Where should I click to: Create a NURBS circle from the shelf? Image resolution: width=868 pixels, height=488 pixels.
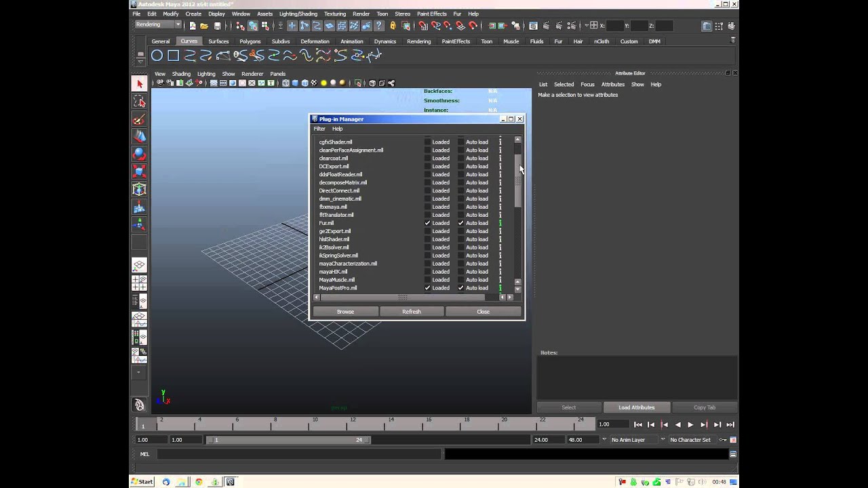pyautogui.click(x=157, y=56)
